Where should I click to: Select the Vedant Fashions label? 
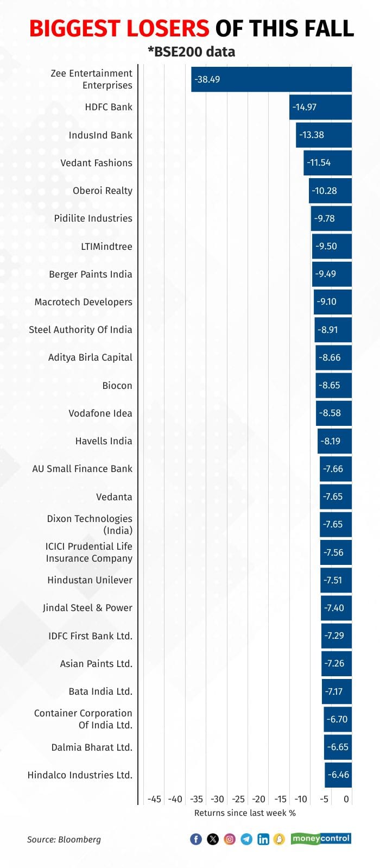tap(96, 163)
